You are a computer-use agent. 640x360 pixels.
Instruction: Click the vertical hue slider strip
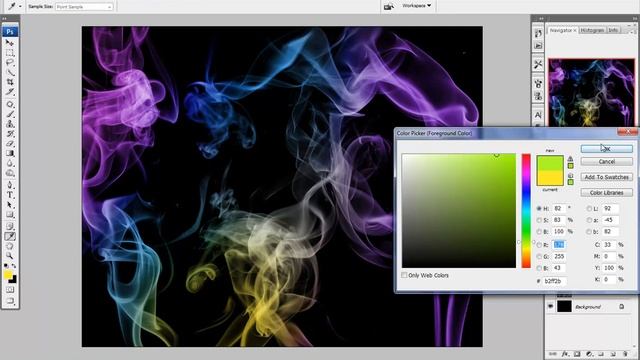526,211
